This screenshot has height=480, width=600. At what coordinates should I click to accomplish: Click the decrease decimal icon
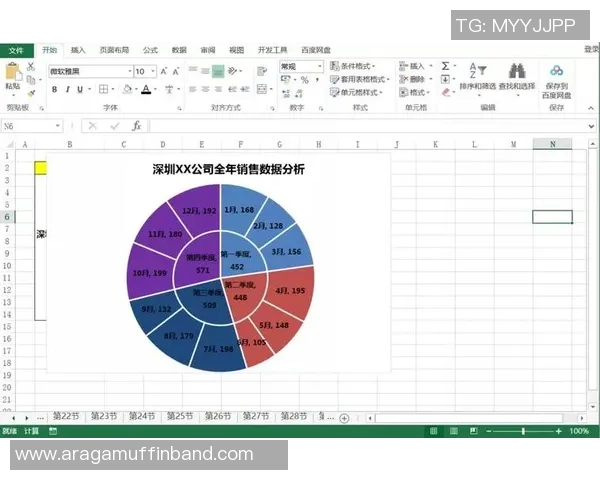coord(299,93)
